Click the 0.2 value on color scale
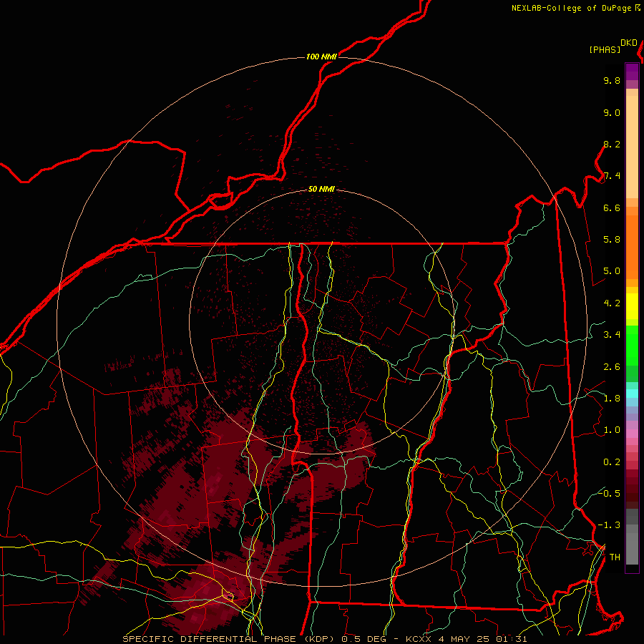 pyautogui.click(x=612, y=462)
